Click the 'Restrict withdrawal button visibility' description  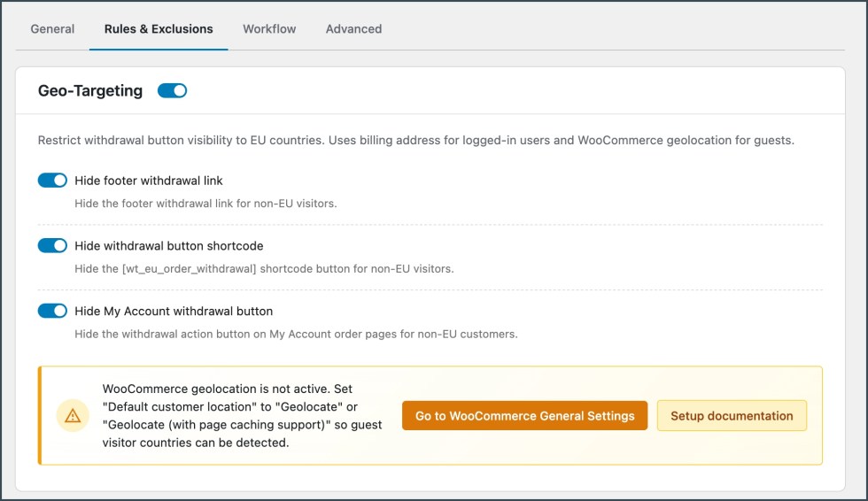pos(415,141)
